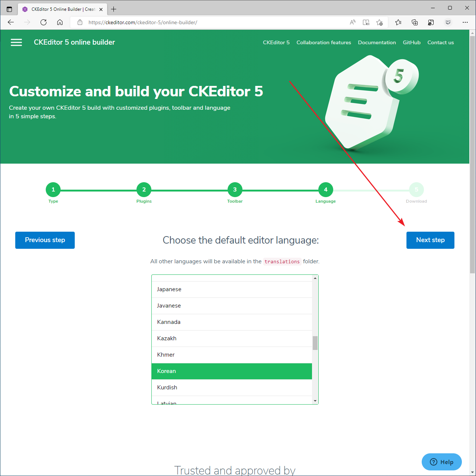This screenshot has height=476, width=476.
Task: Open tab actions menu icon
Action: click(9, 9)
